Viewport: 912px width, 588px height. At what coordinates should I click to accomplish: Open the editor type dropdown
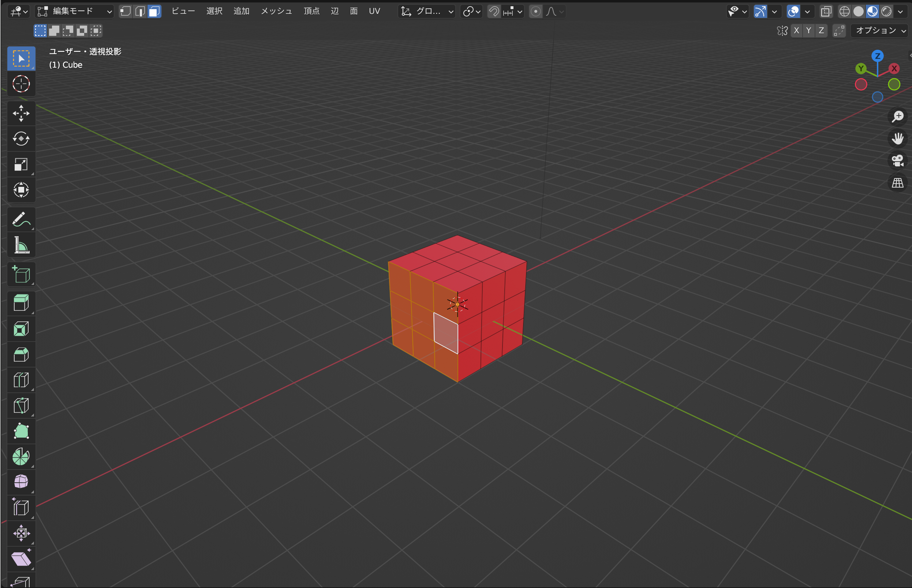18,11
